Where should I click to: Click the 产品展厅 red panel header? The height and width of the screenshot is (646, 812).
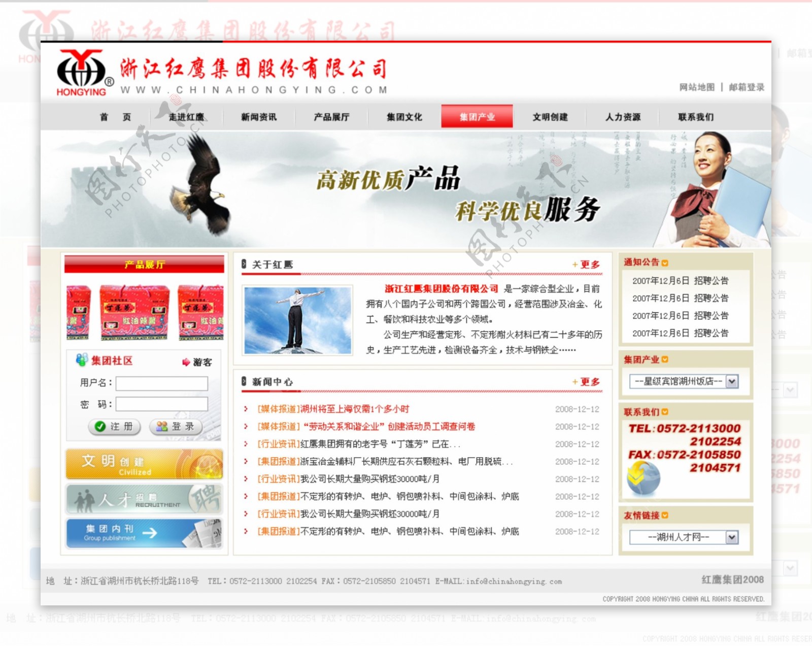(x=145, y=265)
